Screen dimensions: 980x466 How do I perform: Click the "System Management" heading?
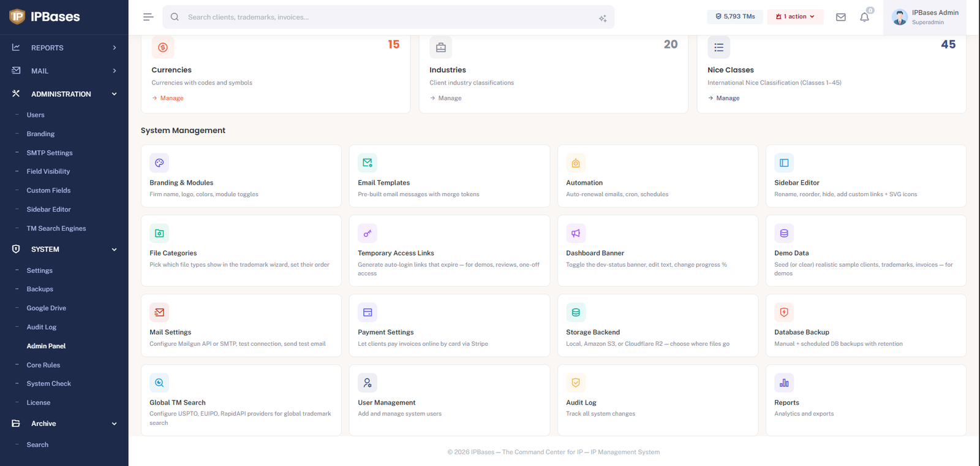(x=183, y=131)
